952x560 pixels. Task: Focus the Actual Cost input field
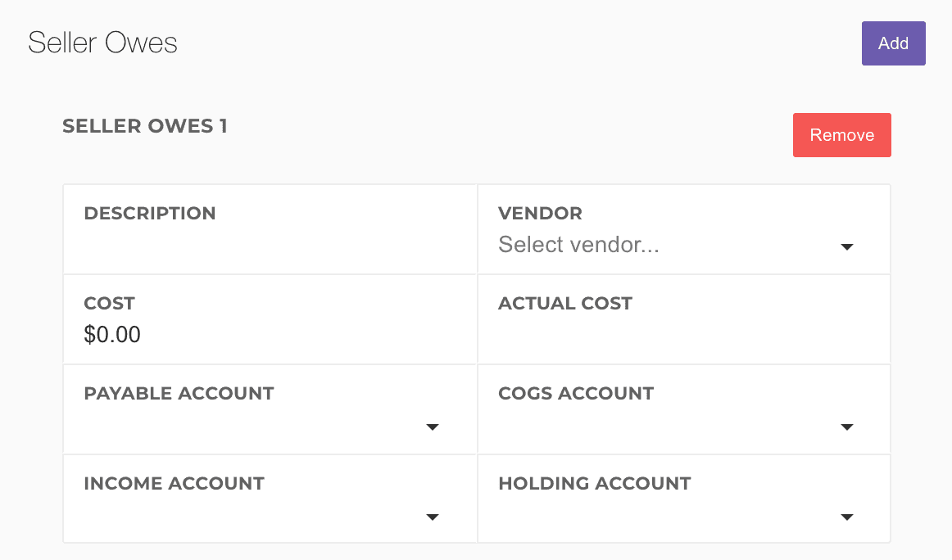click(x=683, y=335)
